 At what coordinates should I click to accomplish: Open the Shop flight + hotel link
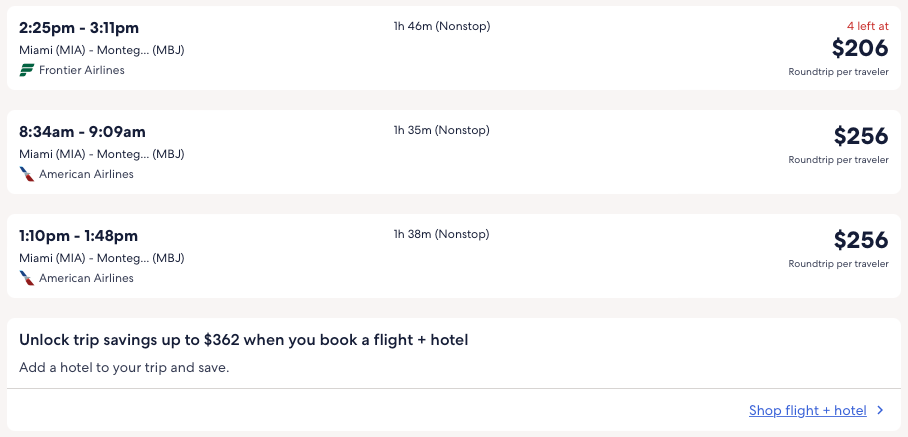(x=807, y=410)
